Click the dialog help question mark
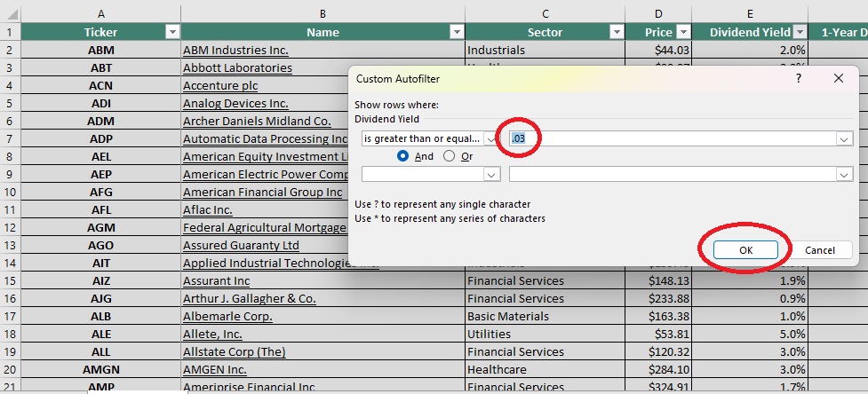Screen dimensions: 868x394 pos(798,79)
